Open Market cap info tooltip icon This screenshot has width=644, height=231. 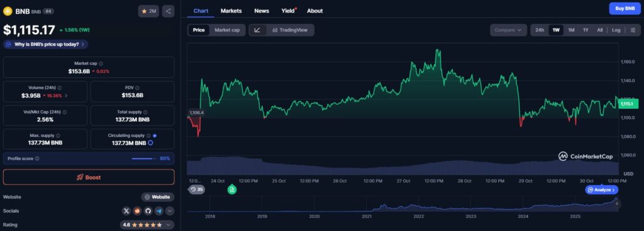point(101,63)
